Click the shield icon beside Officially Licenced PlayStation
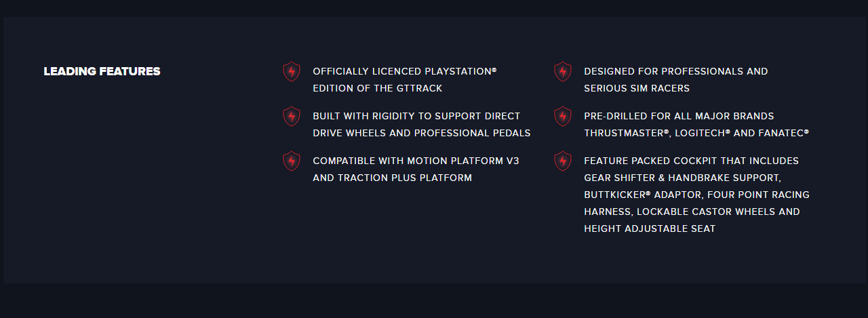This screenshot has height=318, width=868. coord(292,71)
